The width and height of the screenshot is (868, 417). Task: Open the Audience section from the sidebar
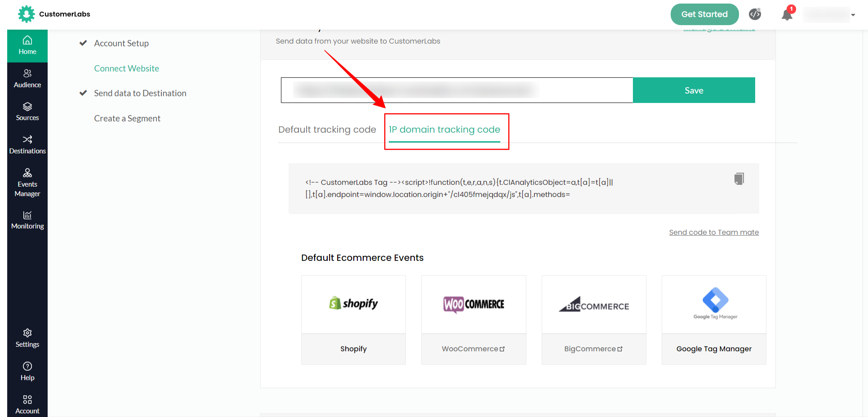27,78
